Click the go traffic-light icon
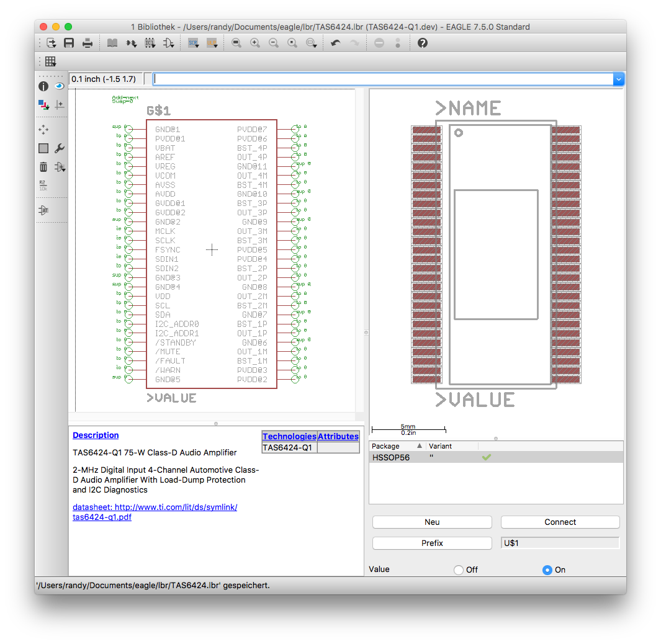This screenshot has width=661, height=644. click(397, 43)
